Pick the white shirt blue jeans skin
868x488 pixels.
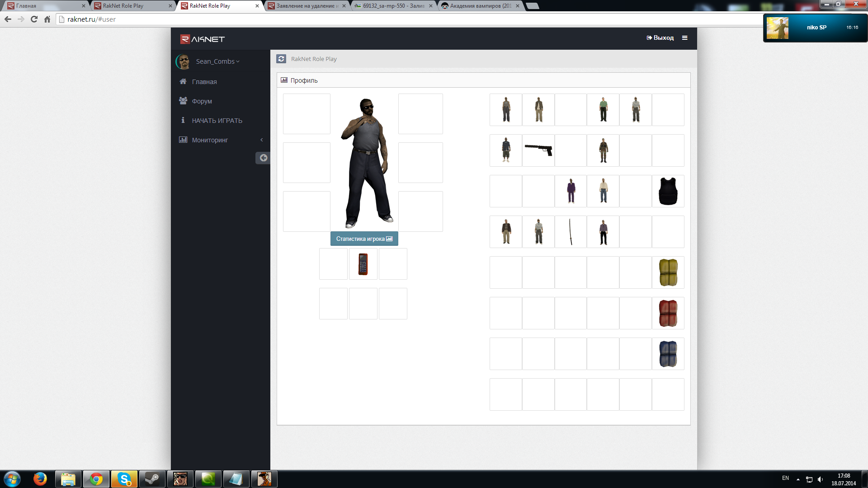pos(603,191)
